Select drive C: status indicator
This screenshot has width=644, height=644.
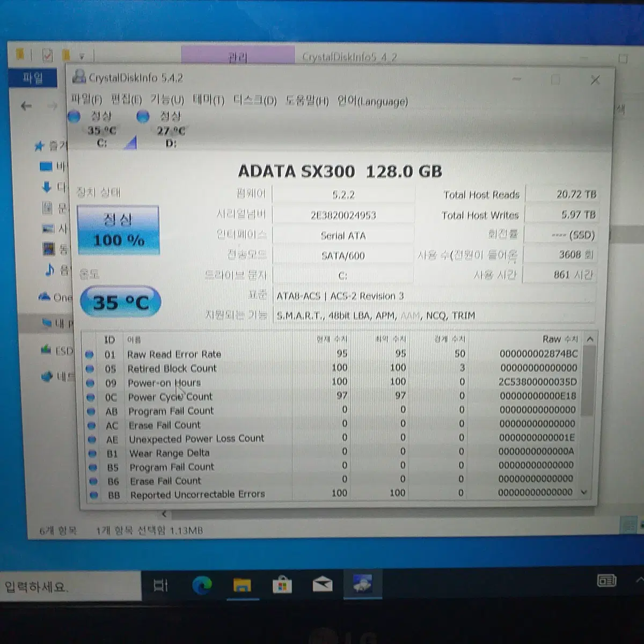point(101,129)
